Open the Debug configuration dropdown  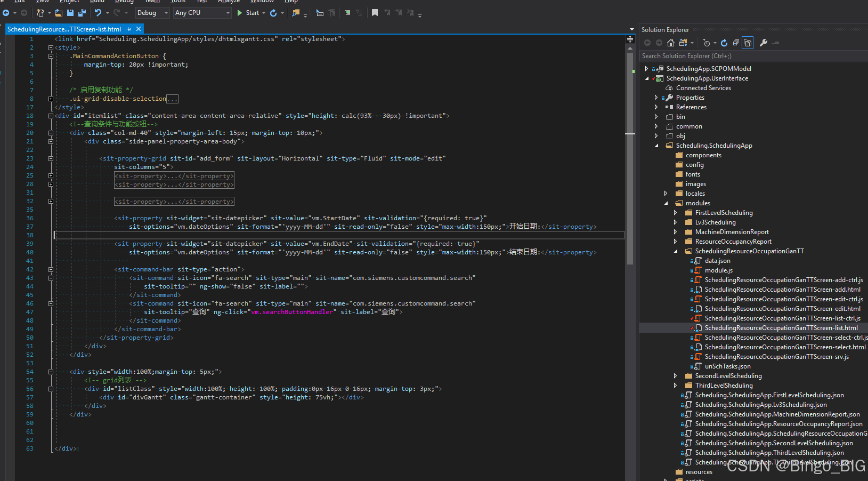coord(152,13)
